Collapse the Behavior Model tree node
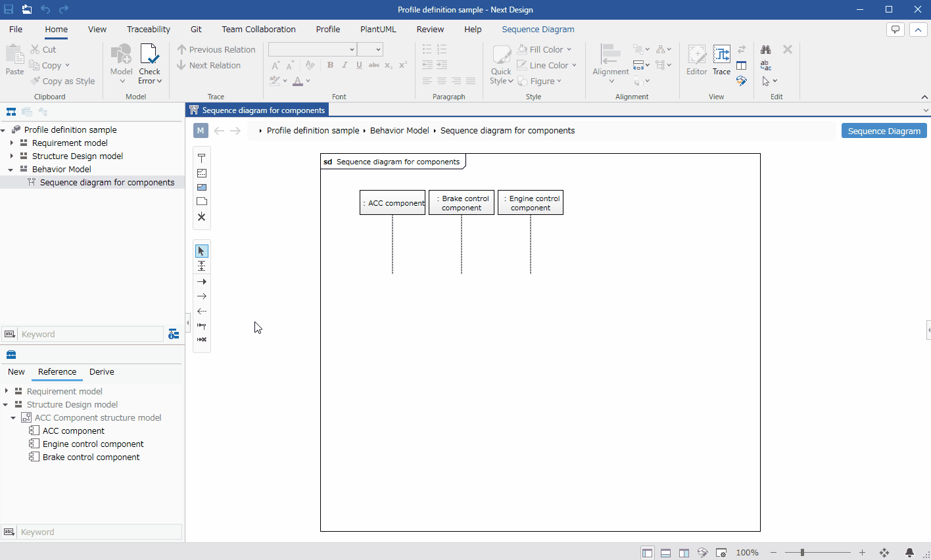 (x=11, y=170)
